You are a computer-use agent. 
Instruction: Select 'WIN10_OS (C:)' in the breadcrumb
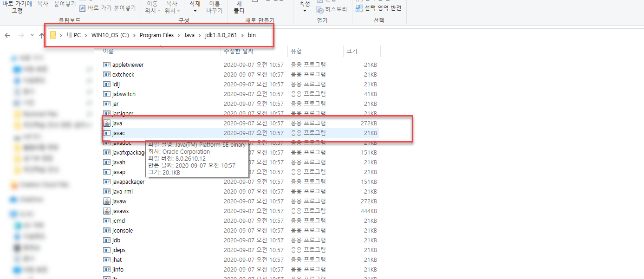click(x=111, y=35)
